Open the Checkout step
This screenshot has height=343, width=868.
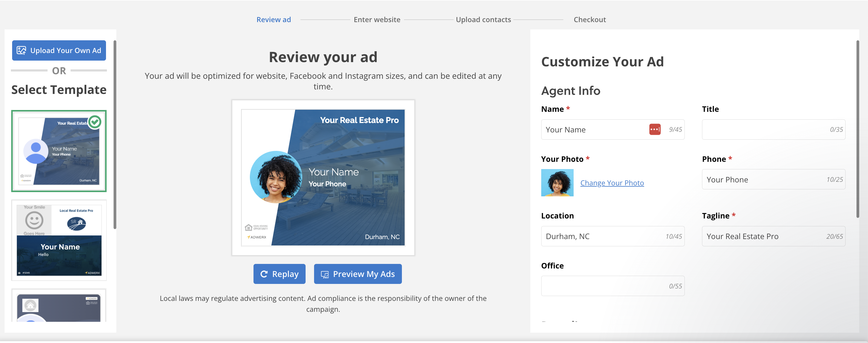589,20
